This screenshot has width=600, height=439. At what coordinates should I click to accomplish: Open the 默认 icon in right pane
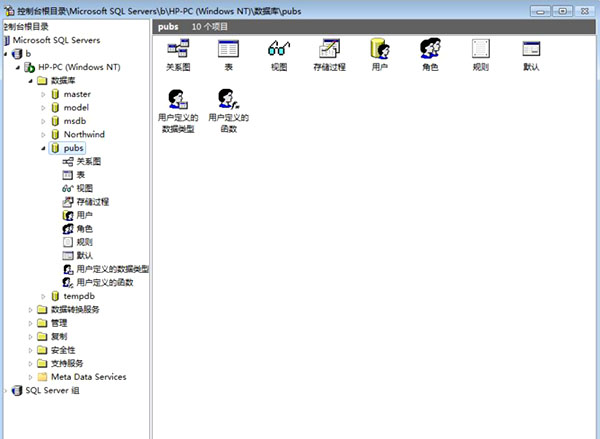pyautogui.click(x=531, y=49)
